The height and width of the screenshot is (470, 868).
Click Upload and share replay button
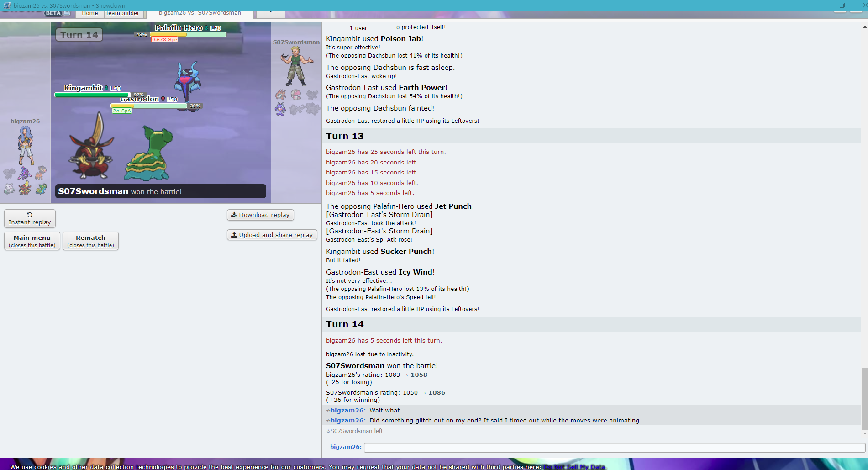pos(272,235)
